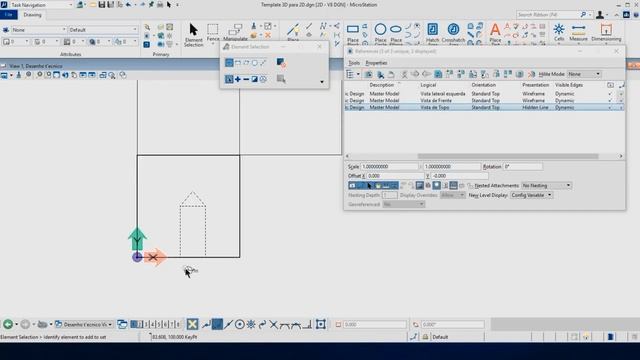Choose Add mode plus in Element Selection dialog
Image resolution: width=640 pixels, height=360 pixels.
click(238, 79)
